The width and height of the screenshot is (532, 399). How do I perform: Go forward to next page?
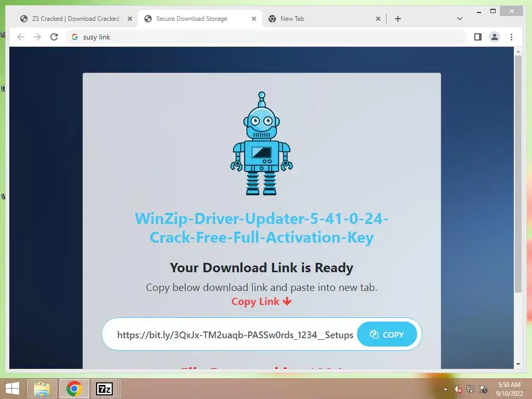37,37
